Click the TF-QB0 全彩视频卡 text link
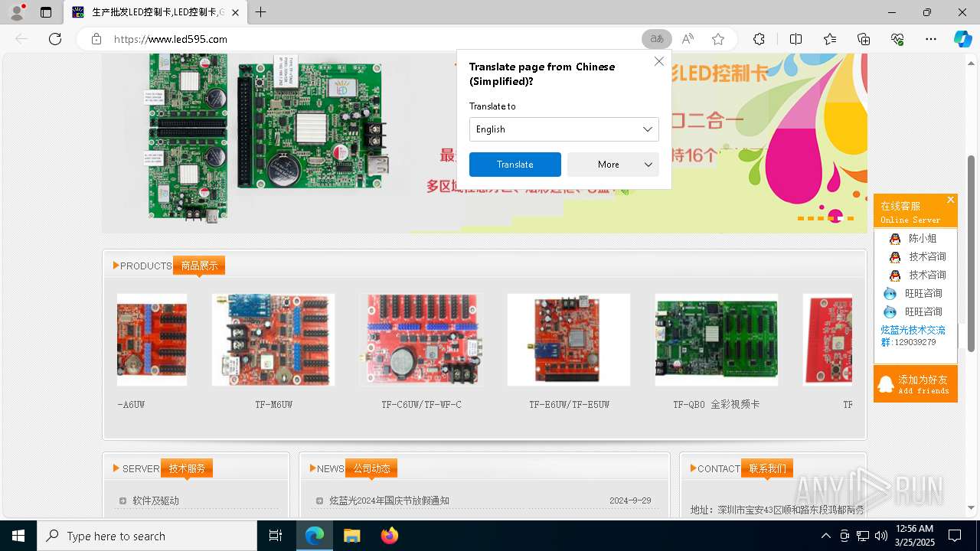Viewport: 980px width, 551px height. pyautogui.click(x=717, y=404)
